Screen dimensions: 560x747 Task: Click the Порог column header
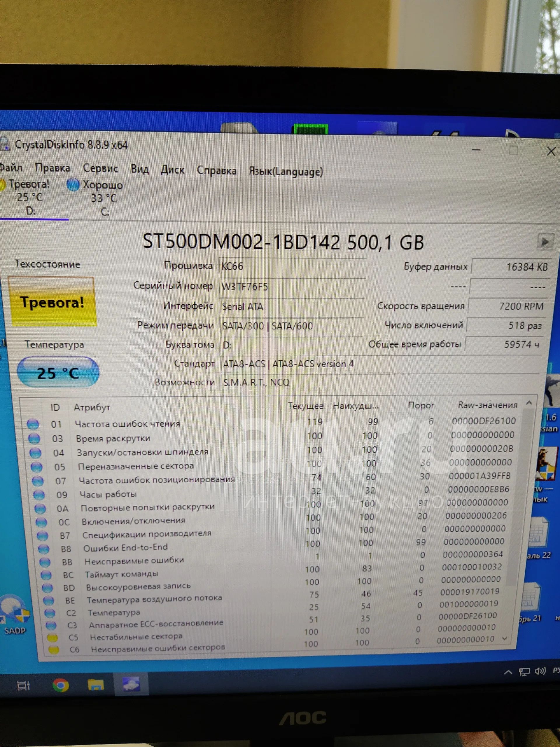pyautogui.click(x=421, y=405)
